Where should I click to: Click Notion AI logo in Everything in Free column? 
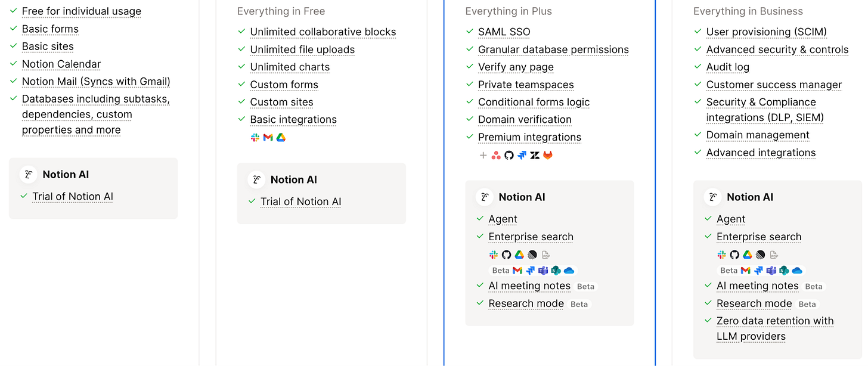256,180
